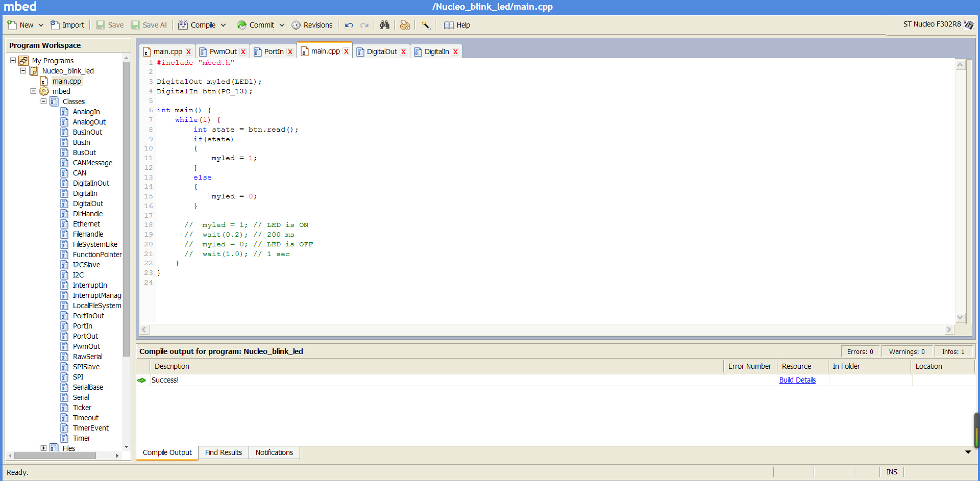The height and width of the screenshot is (481, 980).
Task: Collapse the My Programs tree node
Action: click(13, 60)
